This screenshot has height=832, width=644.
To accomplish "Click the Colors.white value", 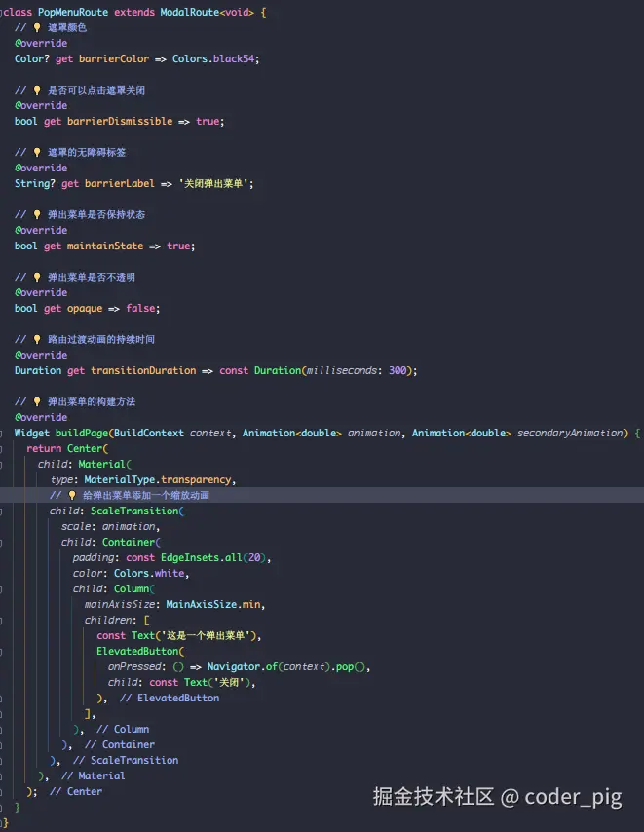I will [x=149, y=574].
